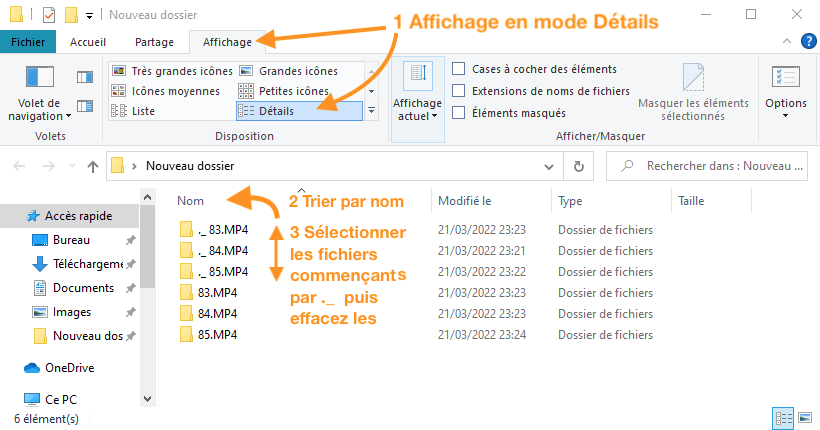Click the folder icon in title bar

pos(16,15)
